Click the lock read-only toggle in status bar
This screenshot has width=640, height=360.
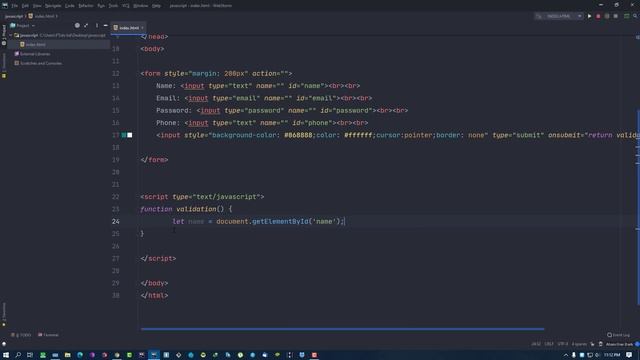[593, 344]
